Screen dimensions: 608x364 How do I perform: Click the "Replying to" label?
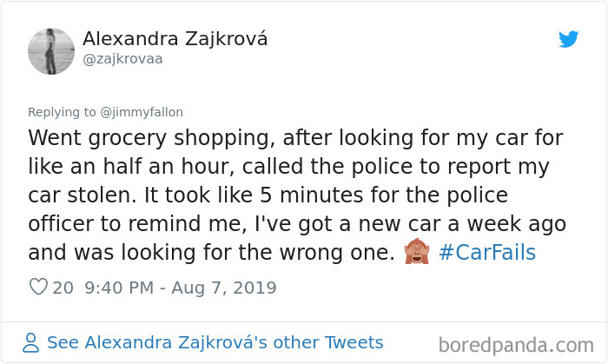63,112
